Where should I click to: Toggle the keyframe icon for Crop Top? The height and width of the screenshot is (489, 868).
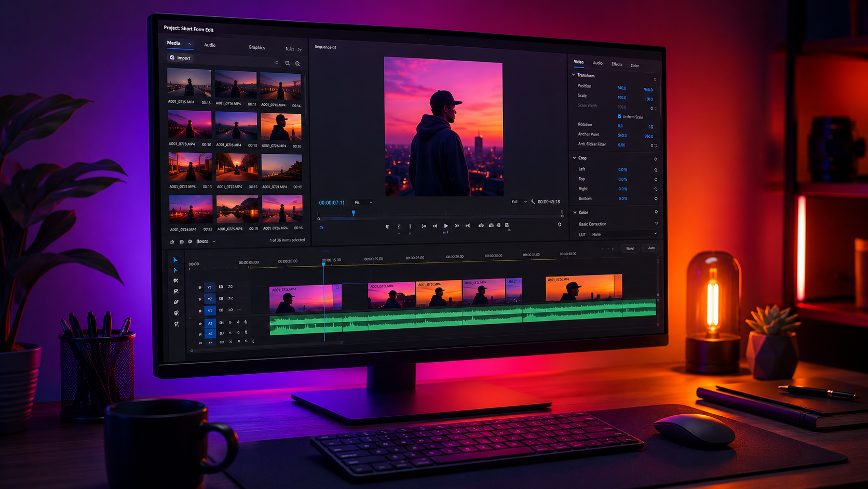(x=656, y=180)
